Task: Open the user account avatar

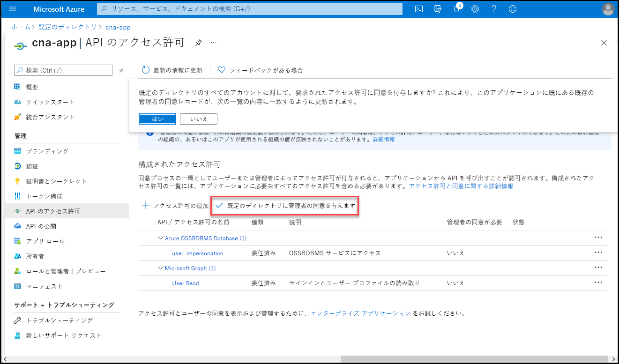Action: pos(608,9)
